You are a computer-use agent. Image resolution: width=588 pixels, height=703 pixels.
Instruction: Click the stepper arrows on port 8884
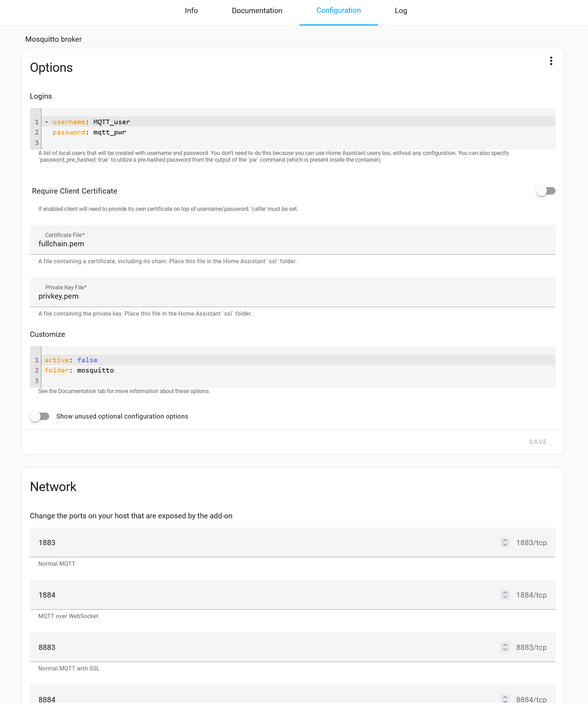click(x=505, y=699)
